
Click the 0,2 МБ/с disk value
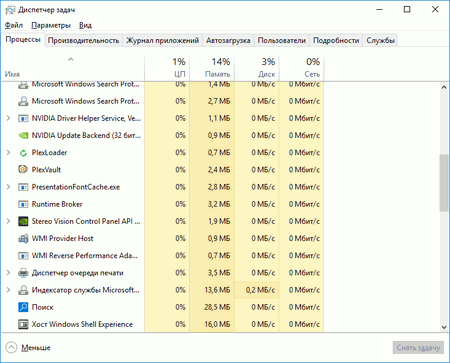pyautogui.click(x=260, y=290)
